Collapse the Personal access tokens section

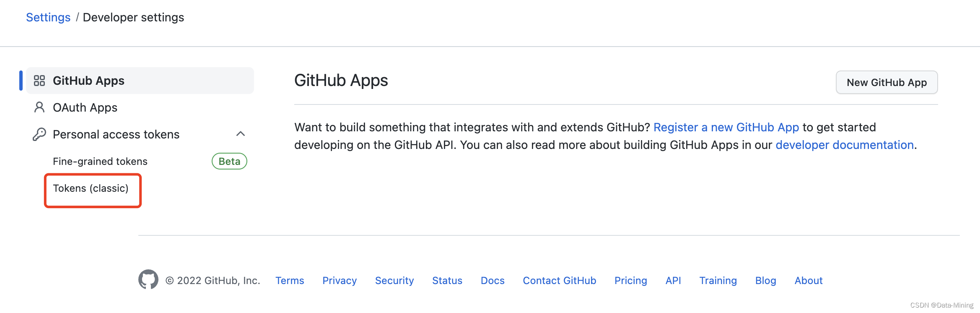(x=241, y=134)
